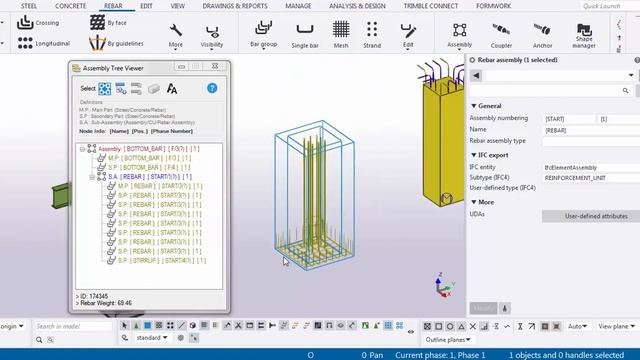This screenshot has height=360, width=640.
Task: Open the properties preset dropdown arrow
Action: [x=631, y=75]
